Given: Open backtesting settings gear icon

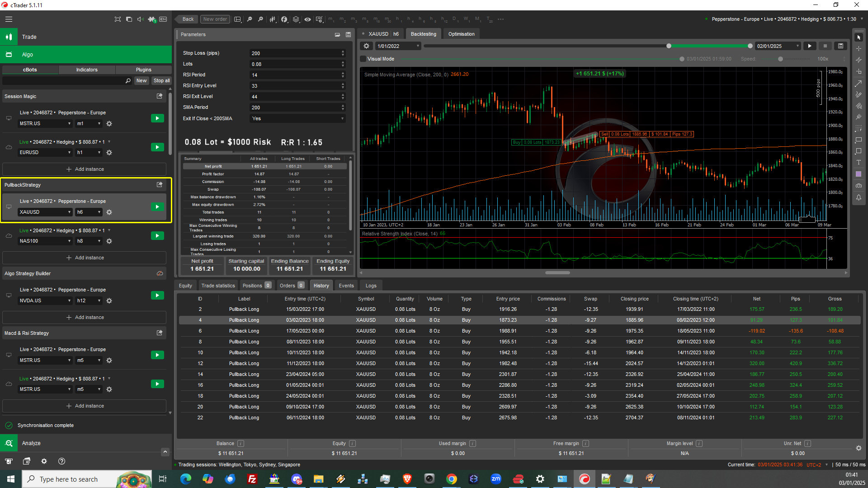Looking at the screenshot, I should (367, 46).
